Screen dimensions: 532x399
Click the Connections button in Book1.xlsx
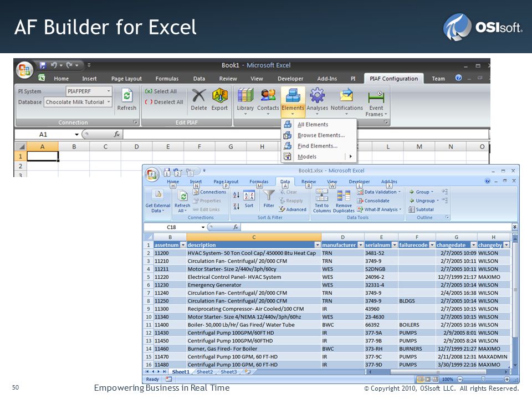[x=209, y=192]
